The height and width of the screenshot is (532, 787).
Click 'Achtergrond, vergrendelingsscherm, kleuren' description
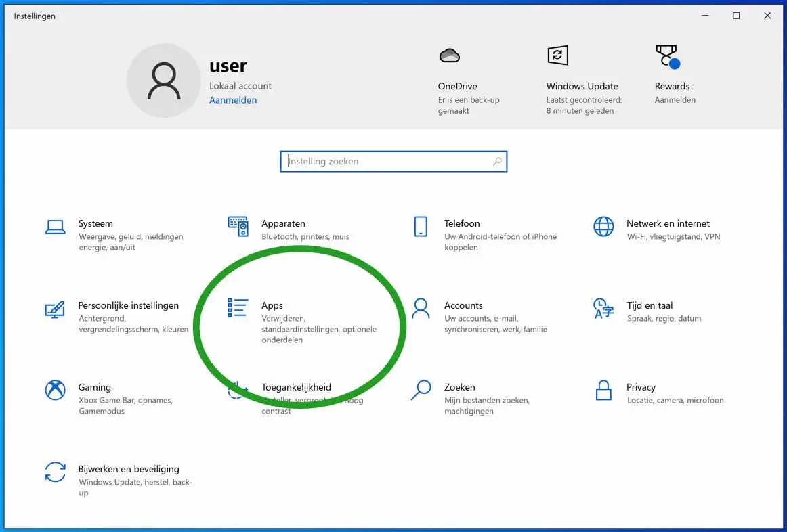(133, 324)
